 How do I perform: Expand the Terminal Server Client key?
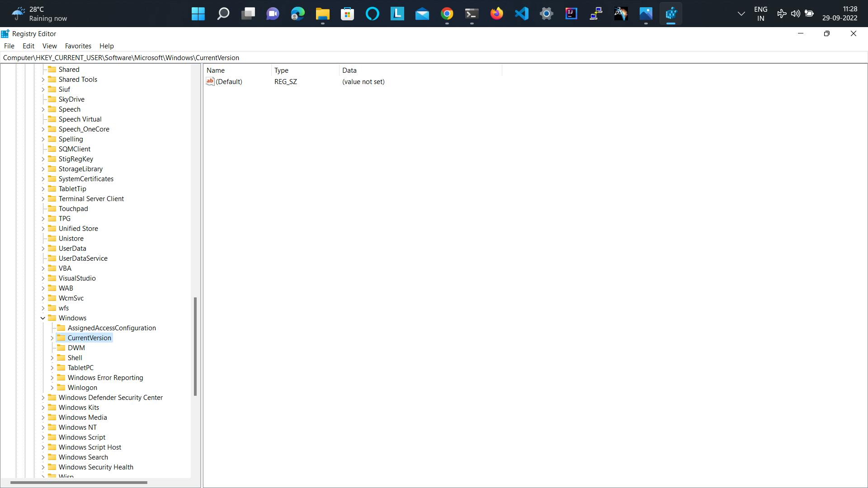pos(43,199)
